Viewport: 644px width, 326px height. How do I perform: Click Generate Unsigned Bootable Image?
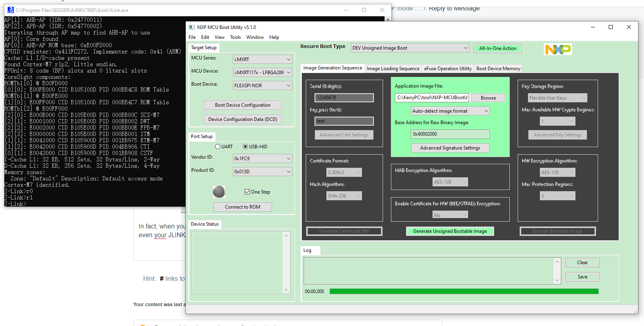450,231
